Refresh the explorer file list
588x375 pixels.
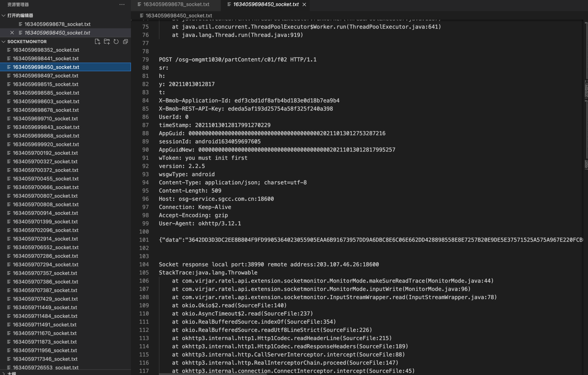tap(116, 41)
